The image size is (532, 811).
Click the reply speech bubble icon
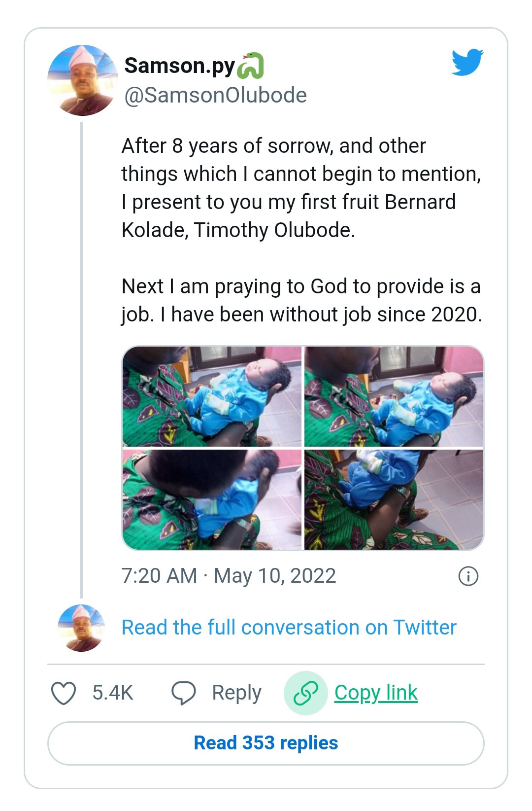point(183,693)
